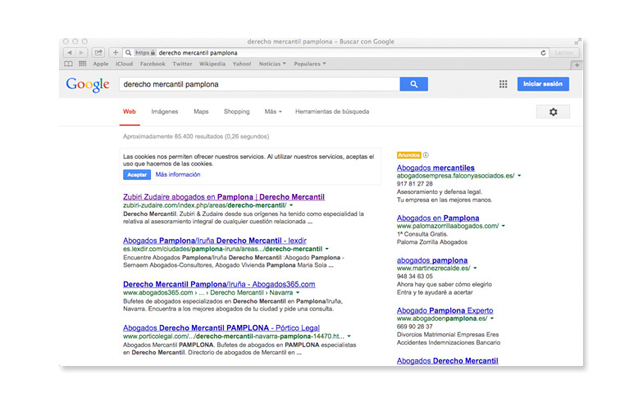Expand arrow next to www.martinezrecalde.es URL
640x401 pixels.
point(475,268)
